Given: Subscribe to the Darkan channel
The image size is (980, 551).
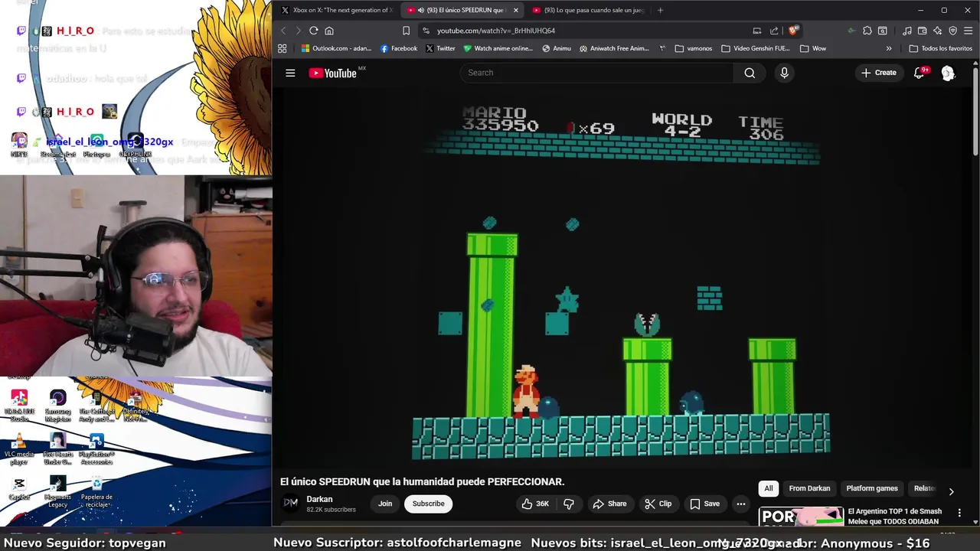Looking at the screenshot, I should coord(429,504).
